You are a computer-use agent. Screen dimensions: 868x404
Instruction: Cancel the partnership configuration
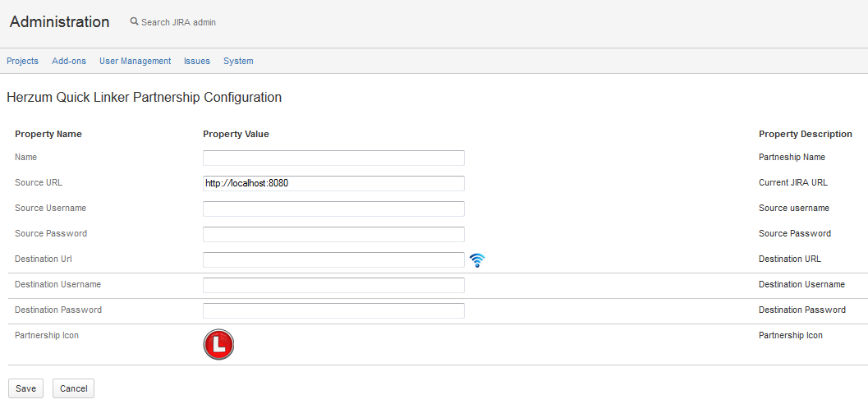(x=73, y=388)
